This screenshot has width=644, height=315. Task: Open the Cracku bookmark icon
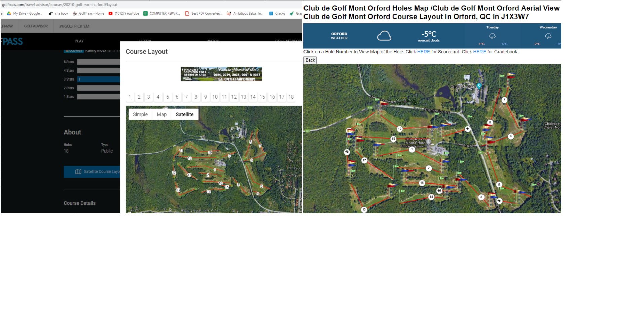click(x=271, y=14)
